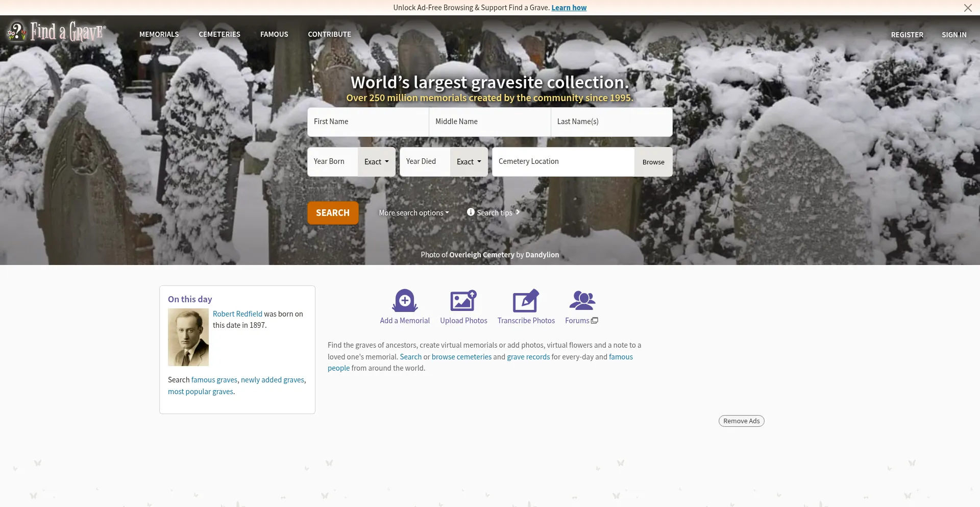Click the Find a Grave logo
The width and height of the screenshot is (980, 507).
[x=56, y=32]
